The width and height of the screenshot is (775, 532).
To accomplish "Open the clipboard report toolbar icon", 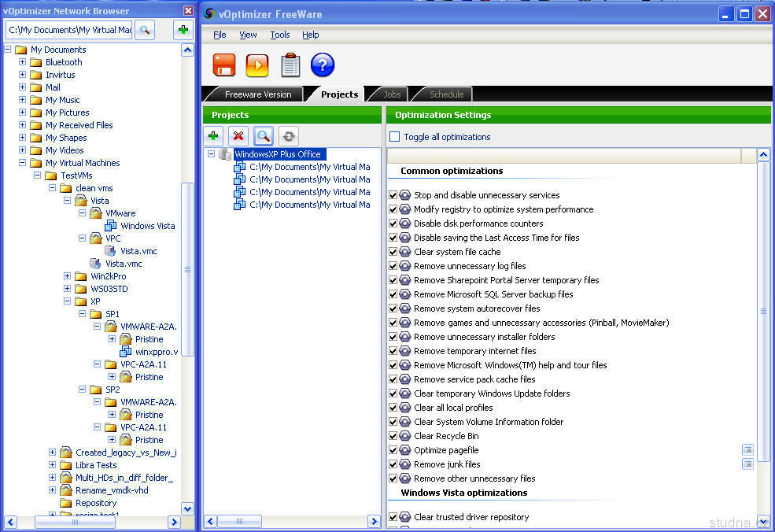I will [x=290, y=65].
